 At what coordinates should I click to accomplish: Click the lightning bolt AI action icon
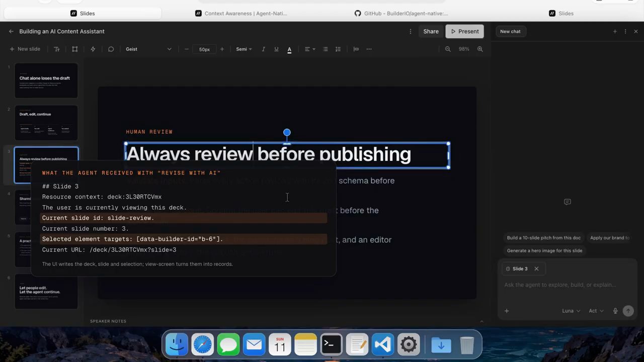(93, 49)
